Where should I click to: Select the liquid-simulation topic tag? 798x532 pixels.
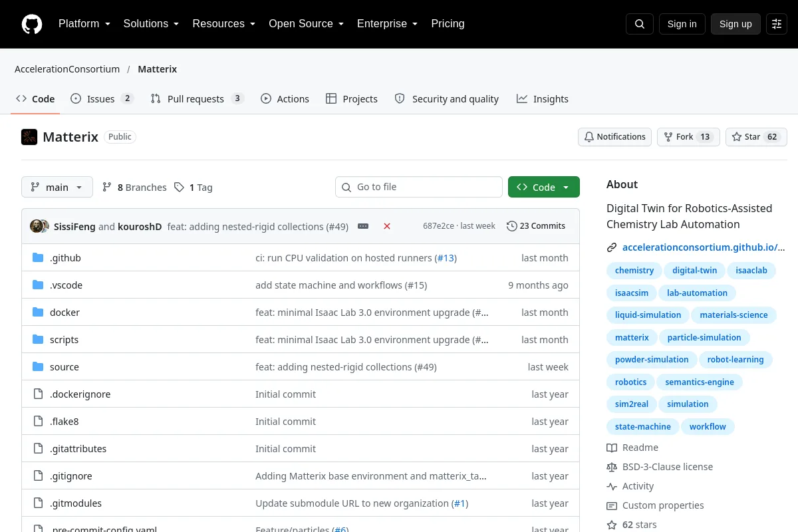tap(648, 315)
